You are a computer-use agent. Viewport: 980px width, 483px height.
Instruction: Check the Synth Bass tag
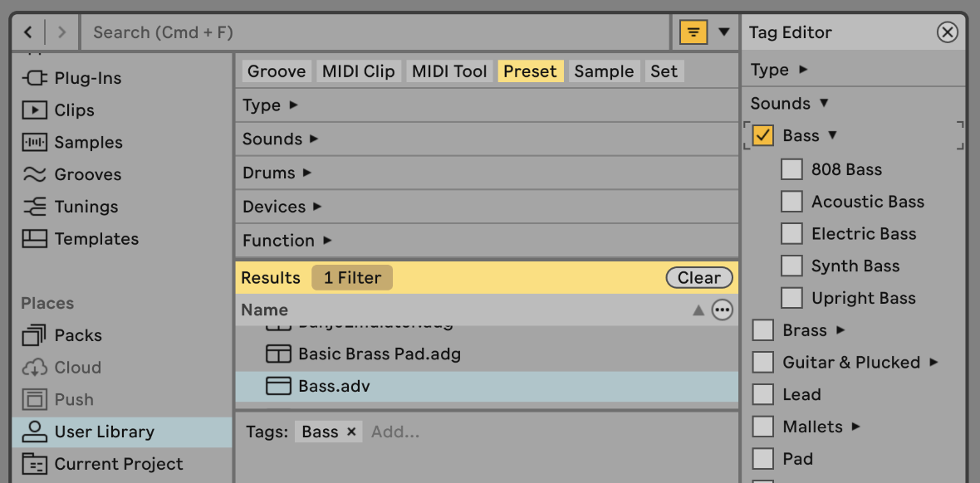791,266
